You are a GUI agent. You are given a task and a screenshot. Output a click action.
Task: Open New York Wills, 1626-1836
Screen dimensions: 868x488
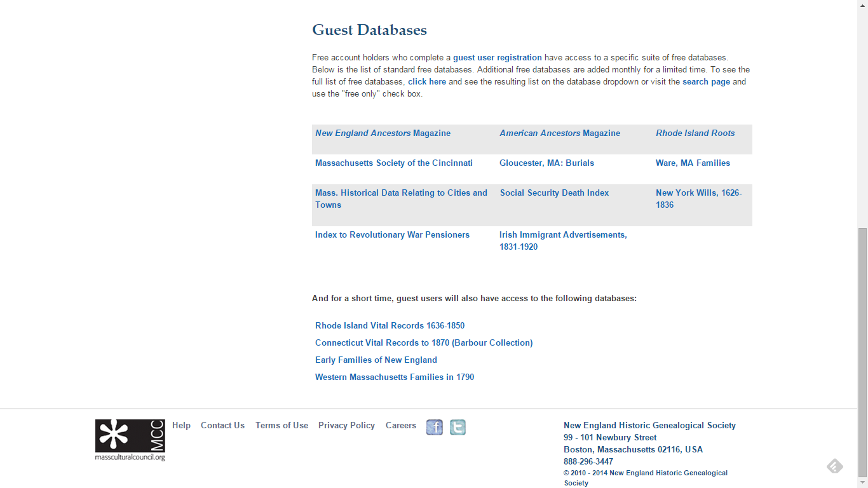point(699,198)
